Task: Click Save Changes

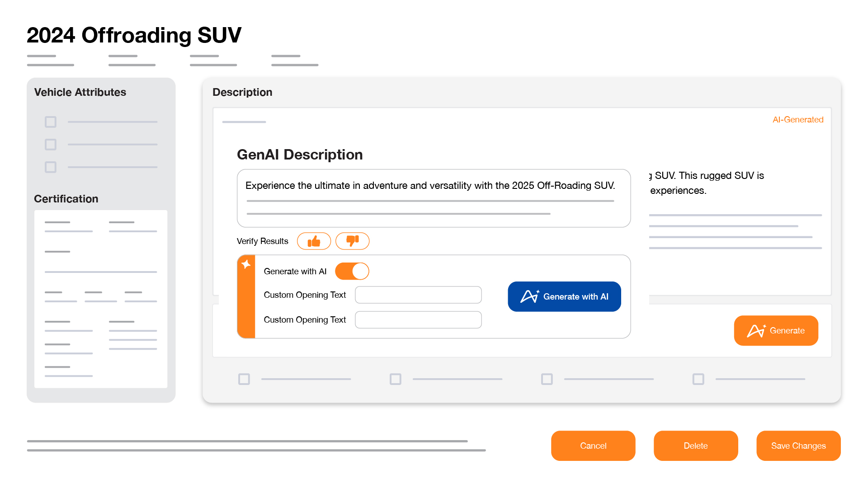Action: (x=798, y=446)
